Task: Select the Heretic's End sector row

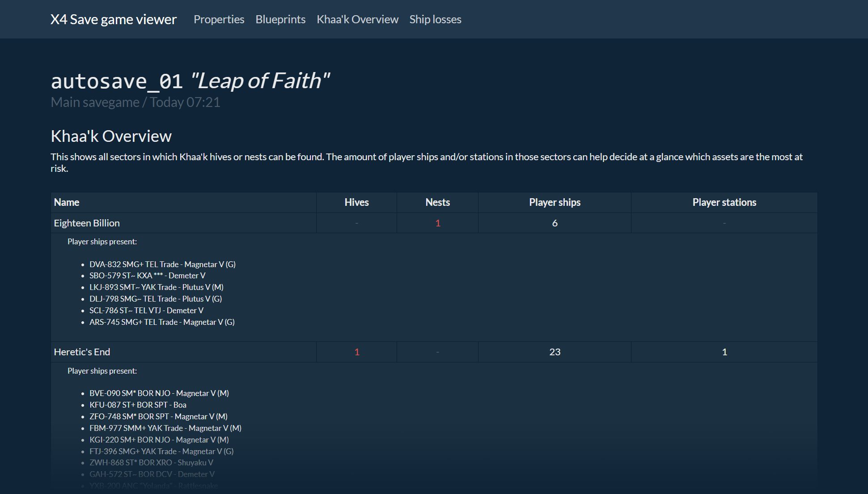Action: click(82, 352)
